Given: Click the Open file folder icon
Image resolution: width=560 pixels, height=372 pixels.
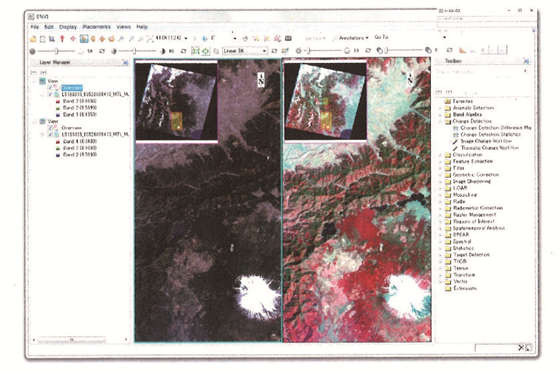Looking at the screenshot, I should [x=33, y=39].
